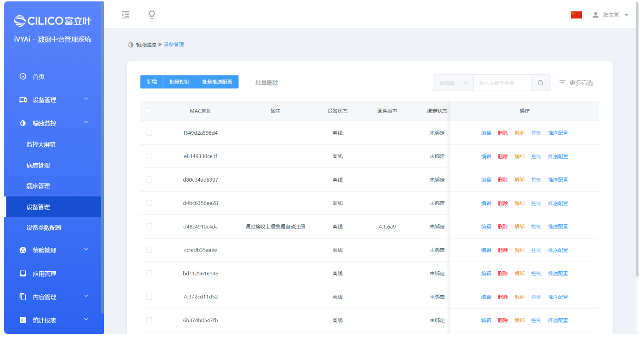Viewport: 644px width, 337px height.
Task: Click the 首页 dashboard icon in sidebar
Action: 23,77
